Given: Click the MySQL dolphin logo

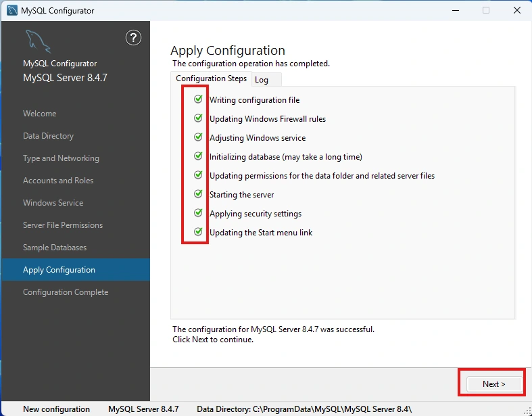Looking at the screenshot, I should pyautogui.click(x=37, y=42).
